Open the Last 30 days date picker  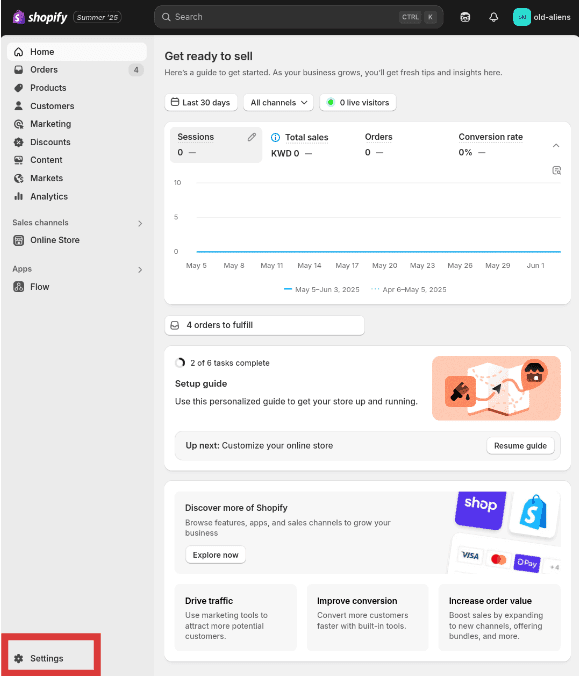tap(201, 103)
